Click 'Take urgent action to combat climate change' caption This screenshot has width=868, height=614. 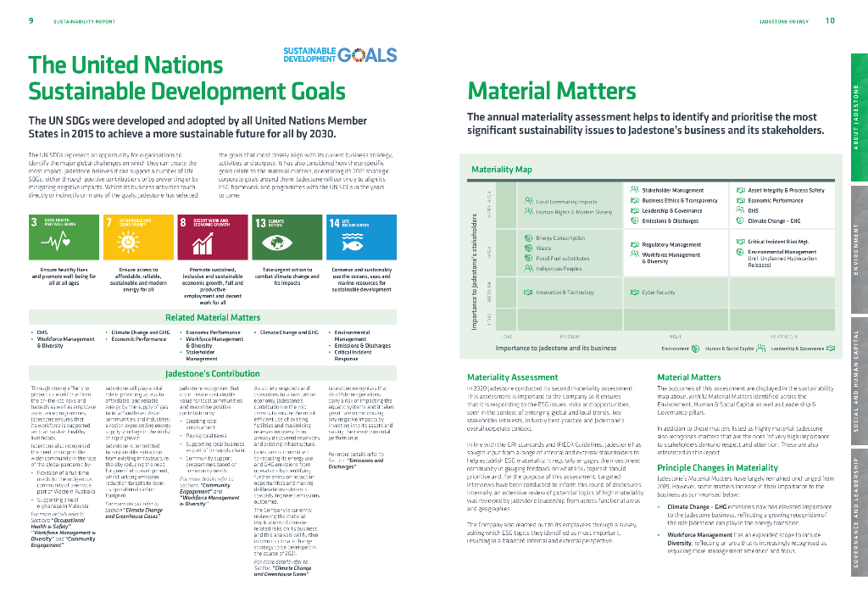coord(287,276)
